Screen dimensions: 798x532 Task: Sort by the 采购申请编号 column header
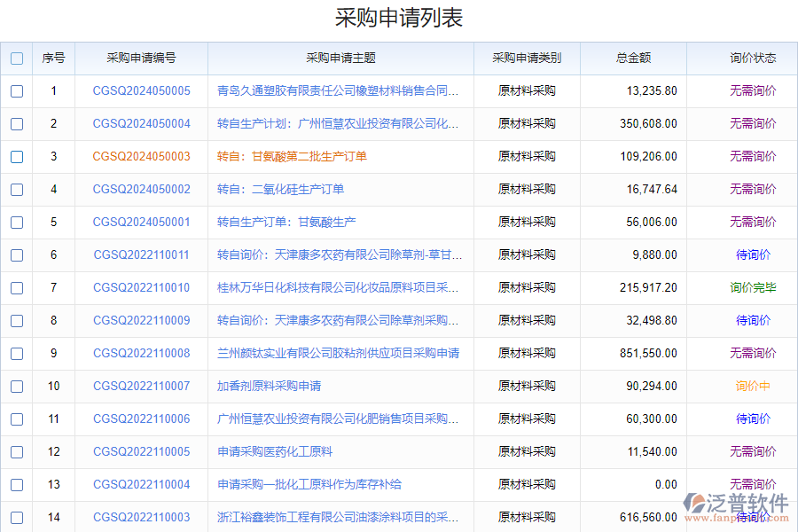click(x=141, y=59)
